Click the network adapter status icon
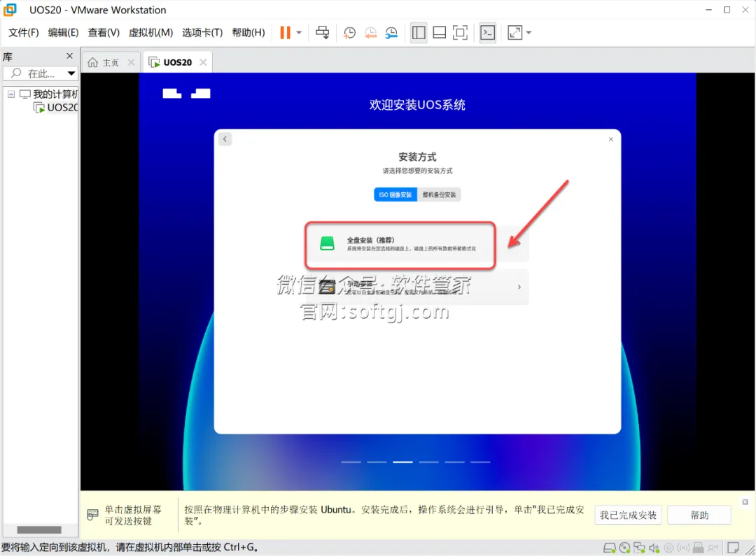 point(639,548)
